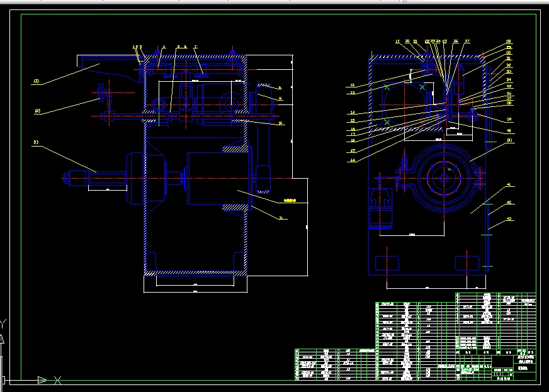Pick part callout number 7
549x392 pixels.
(195, 47)
